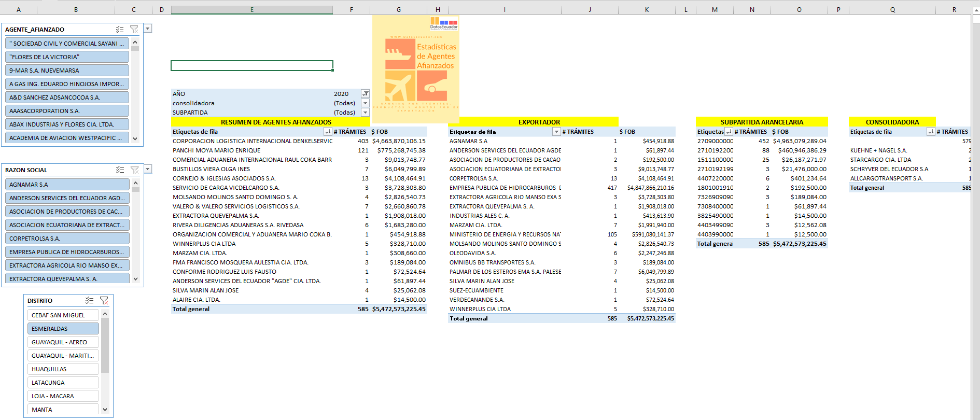980x420 pixels.
Task: Select ANDERSON SERVICES DEL ECUADOR slicer item
Action: click(67, 198)
